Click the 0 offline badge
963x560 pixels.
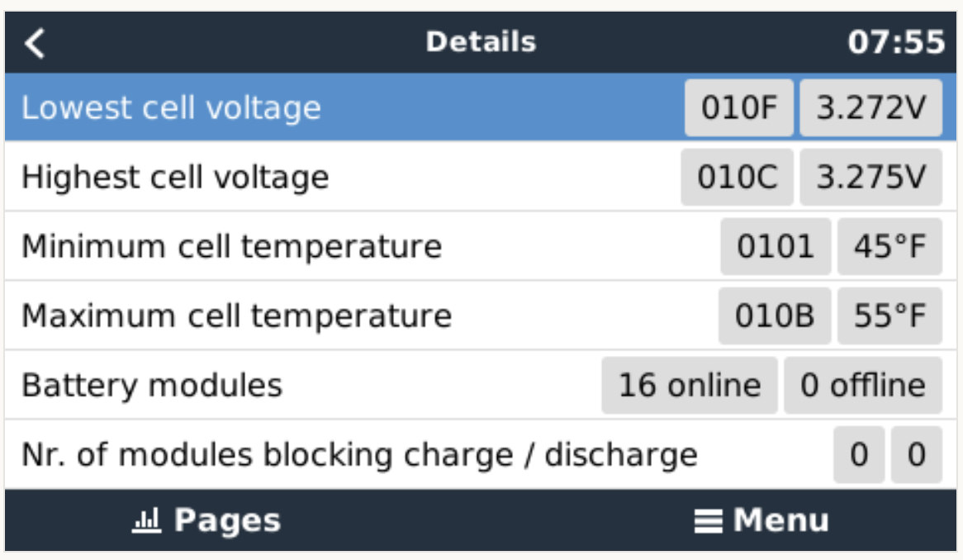click(x=863, y=386)
